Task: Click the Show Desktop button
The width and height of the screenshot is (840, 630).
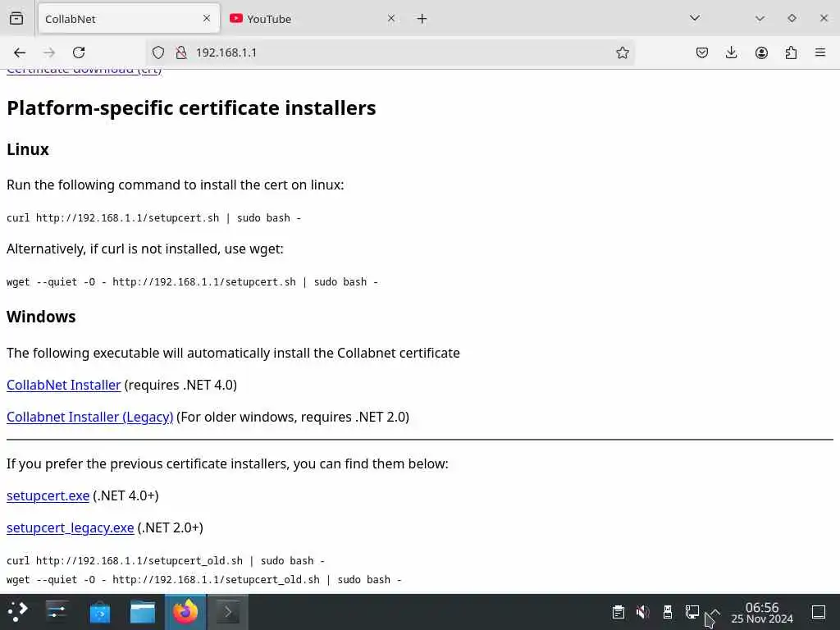Action: [819, 612]
